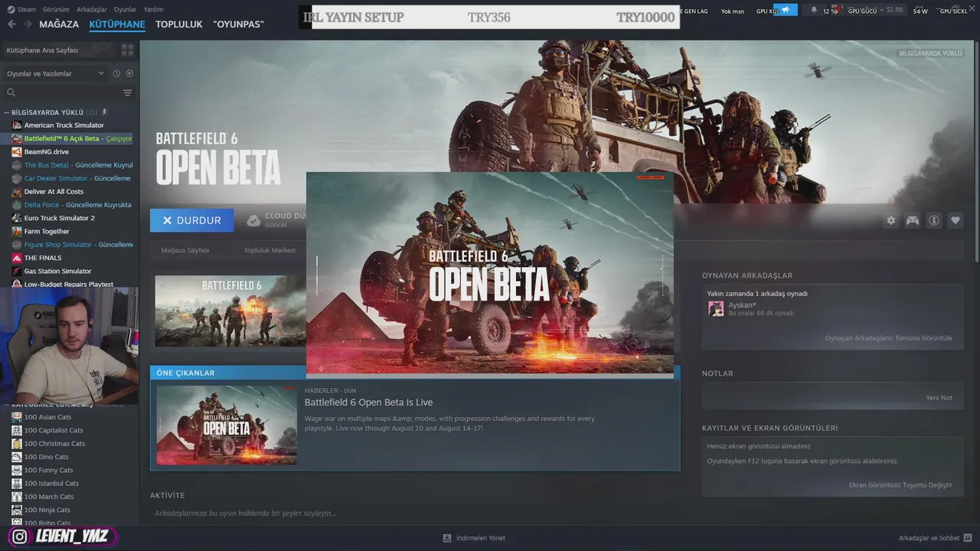The width and height of the screenshot is (980, 551).
Task: Show ready-to-play games icon
Action: click(129, 73)
